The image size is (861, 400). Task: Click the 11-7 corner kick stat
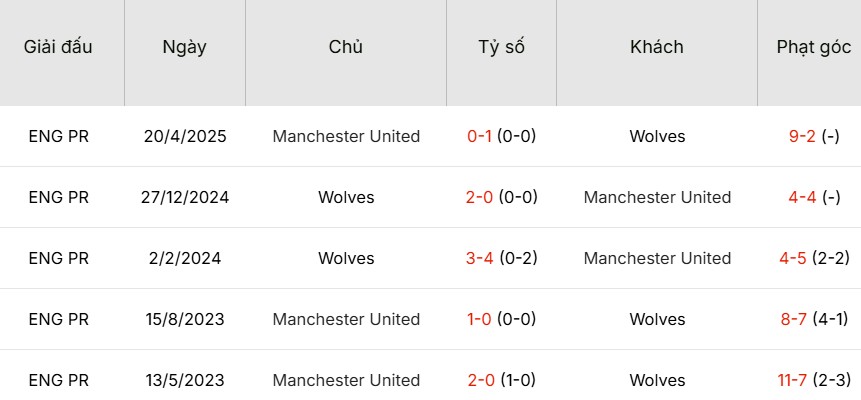[797, 380]
